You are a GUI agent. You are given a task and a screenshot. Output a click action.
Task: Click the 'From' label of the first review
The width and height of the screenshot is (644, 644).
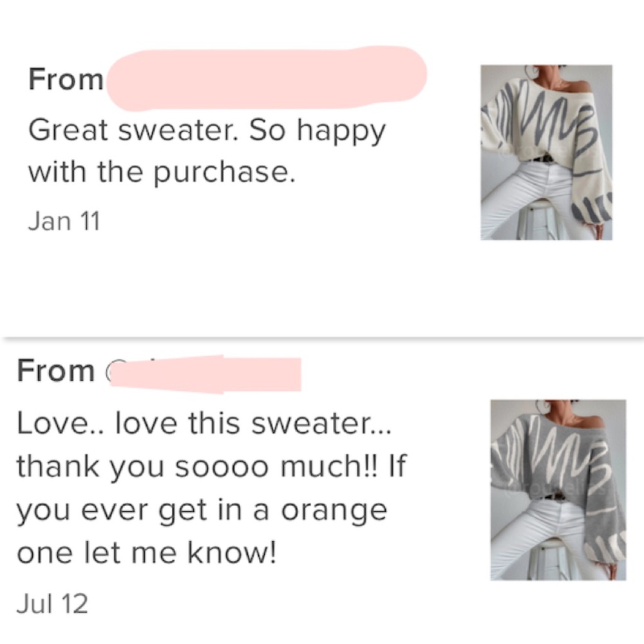click(65, 80)
